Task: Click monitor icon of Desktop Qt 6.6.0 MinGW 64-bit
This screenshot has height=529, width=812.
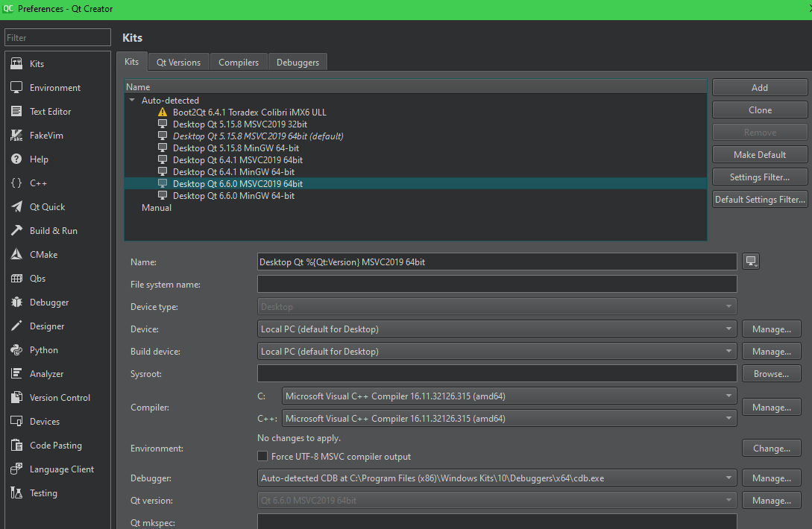Action: [x=163, y=195]
